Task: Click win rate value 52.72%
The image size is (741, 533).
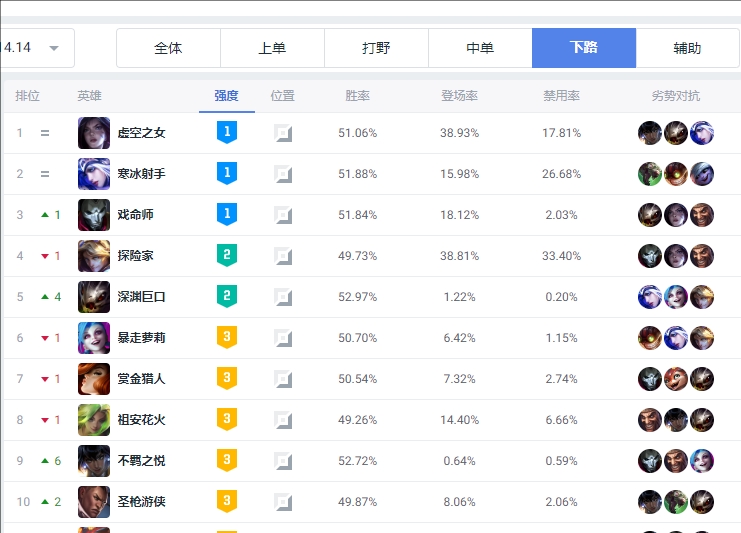Action: click(x=357, y=461)
